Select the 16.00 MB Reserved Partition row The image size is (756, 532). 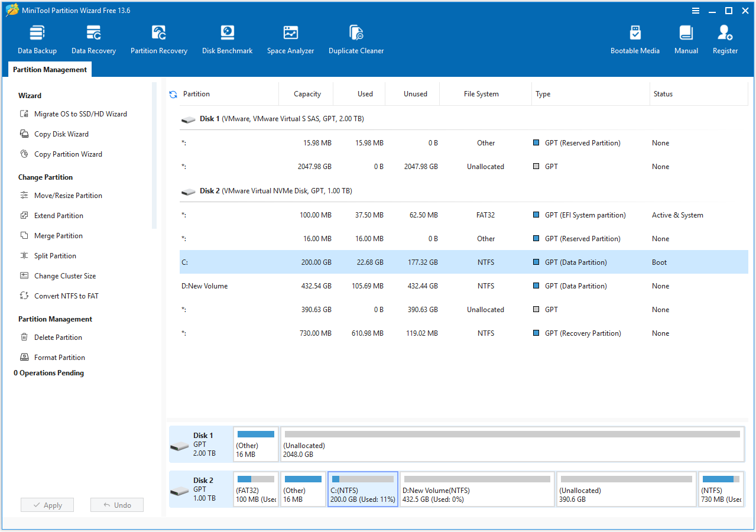(x=464, y=239)
